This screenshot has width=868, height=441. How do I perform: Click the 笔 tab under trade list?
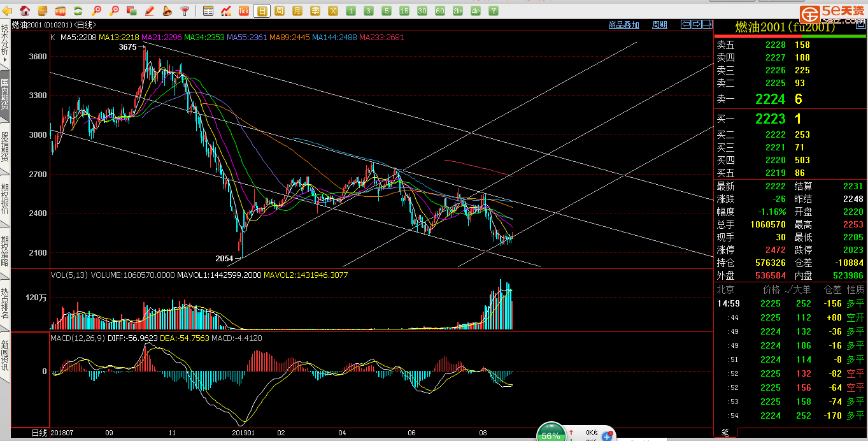(725, 433)
